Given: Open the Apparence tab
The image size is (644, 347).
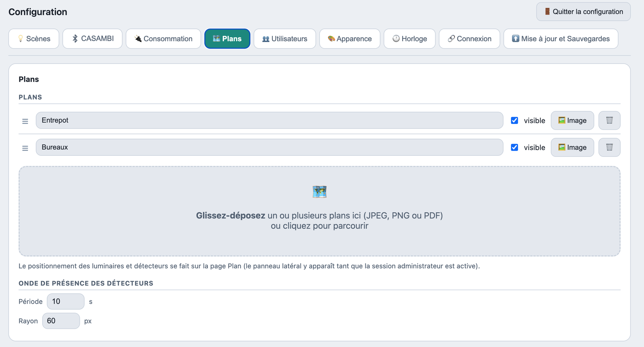Looking at the screenshot, I should (350, 39).
